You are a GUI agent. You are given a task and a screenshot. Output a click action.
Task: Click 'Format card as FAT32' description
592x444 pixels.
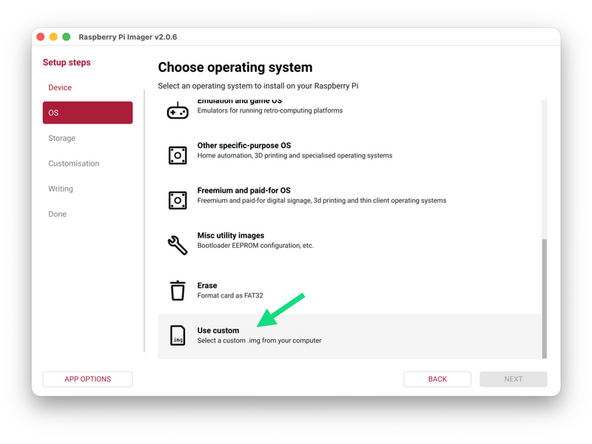(x=230, y=296)
